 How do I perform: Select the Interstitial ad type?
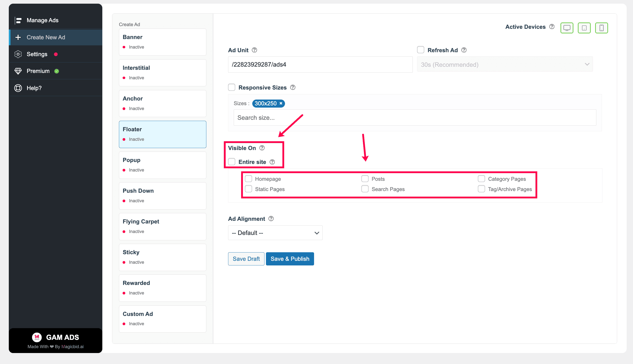tap(162, 73)
